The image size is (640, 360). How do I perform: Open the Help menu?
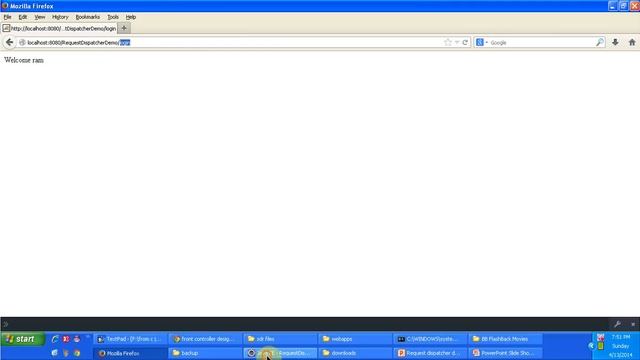[x=131, y=17]
